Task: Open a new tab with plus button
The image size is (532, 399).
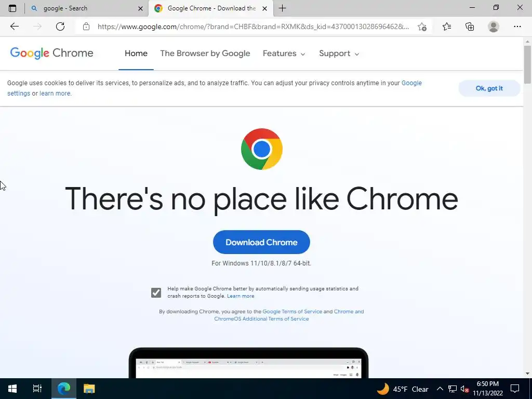Action: coord(282,8)
